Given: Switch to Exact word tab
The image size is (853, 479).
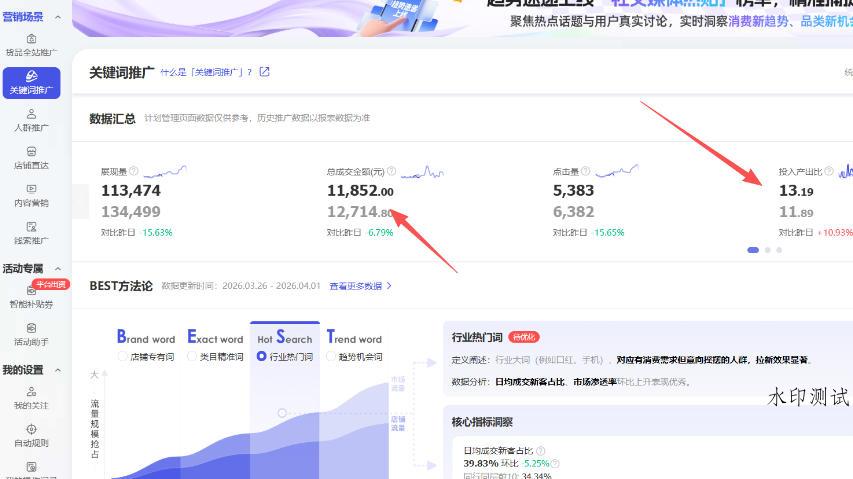Looking at the screenshot, I should click(x=215, y=337).
